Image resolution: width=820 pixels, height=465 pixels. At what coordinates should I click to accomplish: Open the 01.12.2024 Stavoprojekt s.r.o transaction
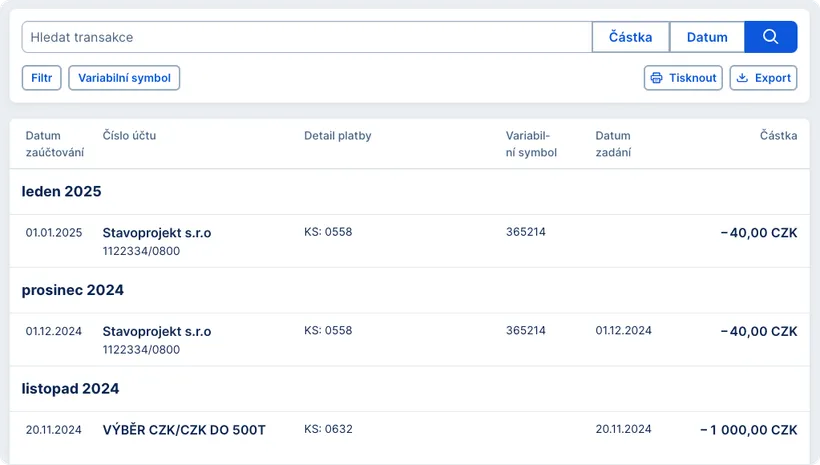point(157,332)
